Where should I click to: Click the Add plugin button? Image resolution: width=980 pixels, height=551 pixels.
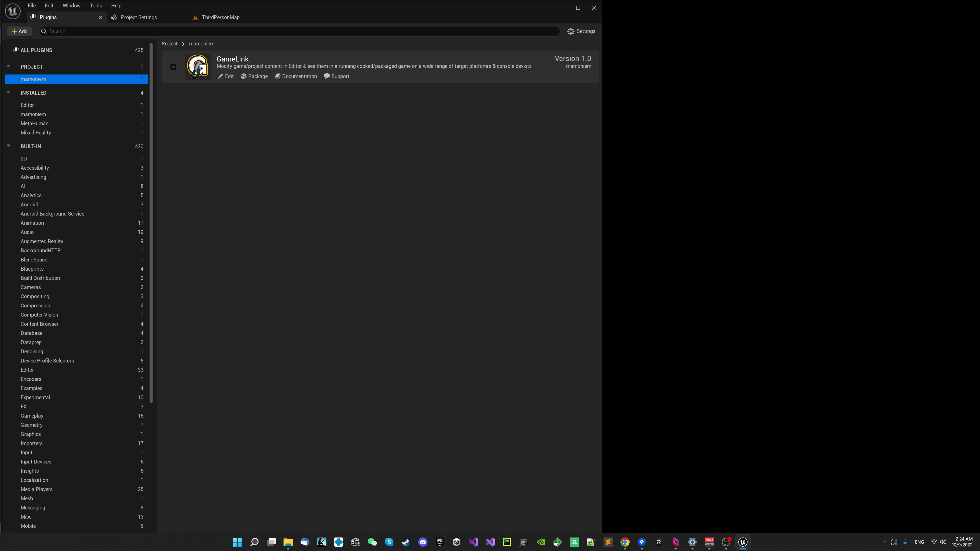pos(20,31)
